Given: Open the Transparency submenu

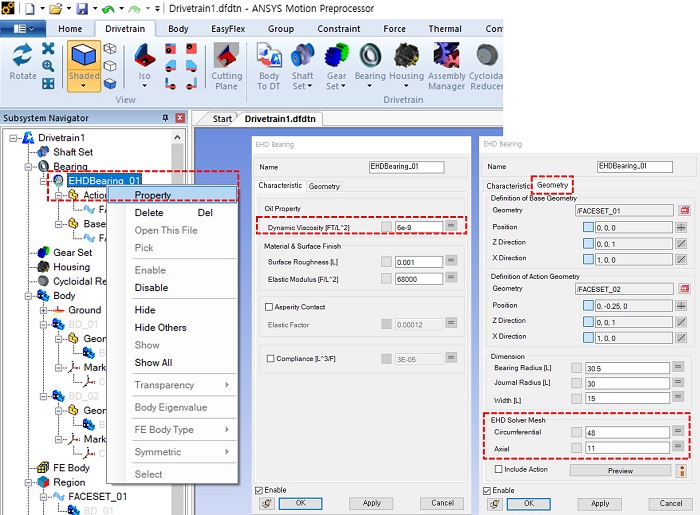Looking at the screenshot, I should point(184,385).
